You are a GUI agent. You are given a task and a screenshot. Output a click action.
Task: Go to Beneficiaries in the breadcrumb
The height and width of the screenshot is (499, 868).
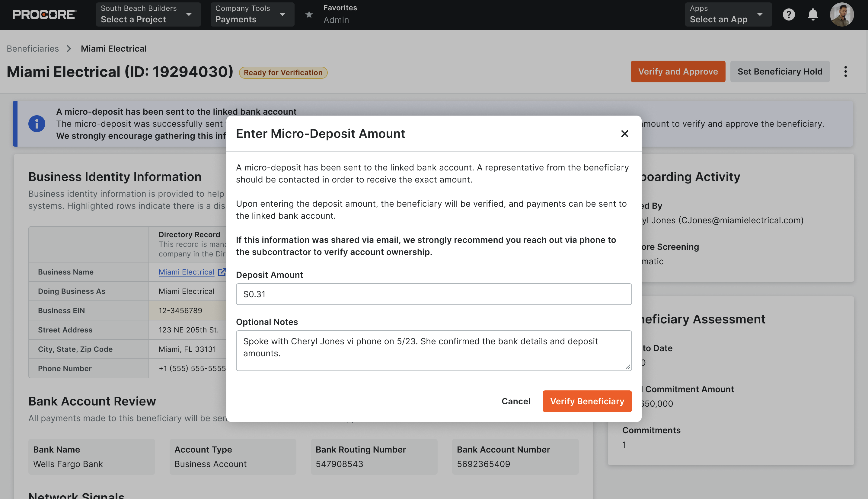click(33, 49)
